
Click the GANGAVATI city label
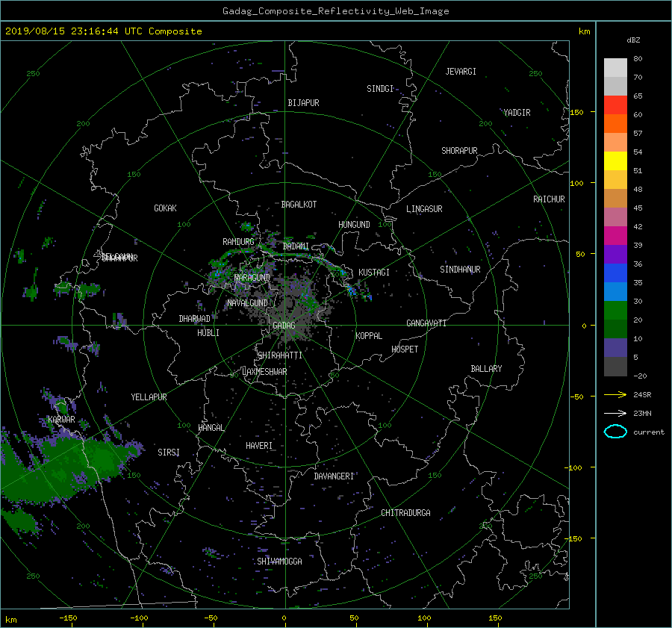pos(426,323)
